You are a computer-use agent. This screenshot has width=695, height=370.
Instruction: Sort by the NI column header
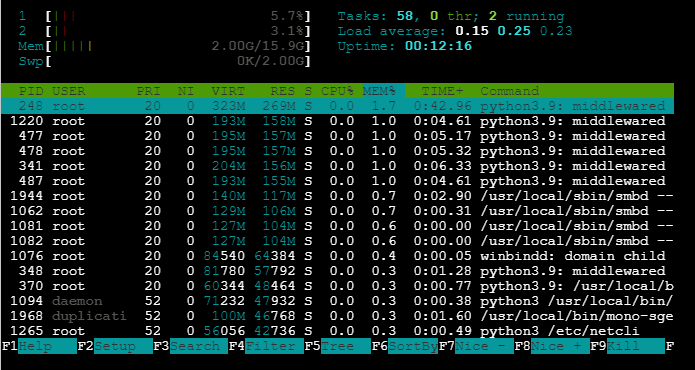pos(186,91)
